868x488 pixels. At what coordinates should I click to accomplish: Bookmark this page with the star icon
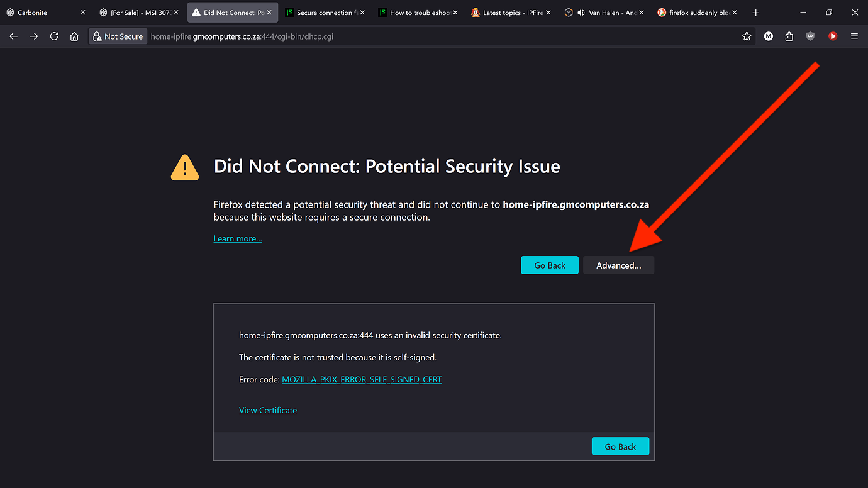point(747,36)
